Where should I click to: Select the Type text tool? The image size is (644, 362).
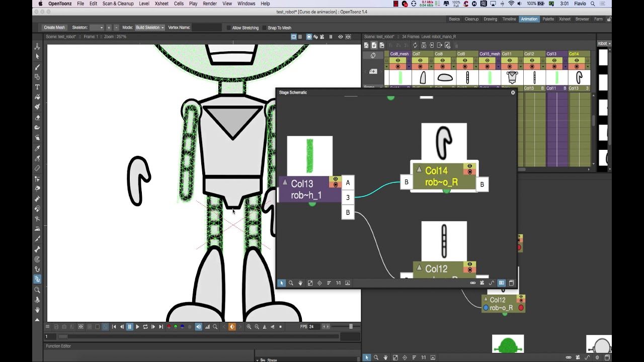tap(37, 87)
